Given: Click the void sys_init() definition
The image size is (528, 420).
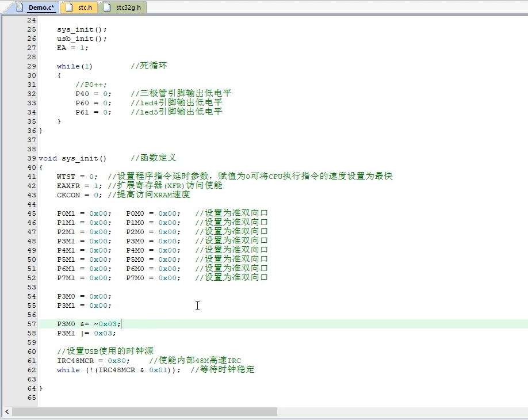Looking at the screenshot, I should pos(72,158).
